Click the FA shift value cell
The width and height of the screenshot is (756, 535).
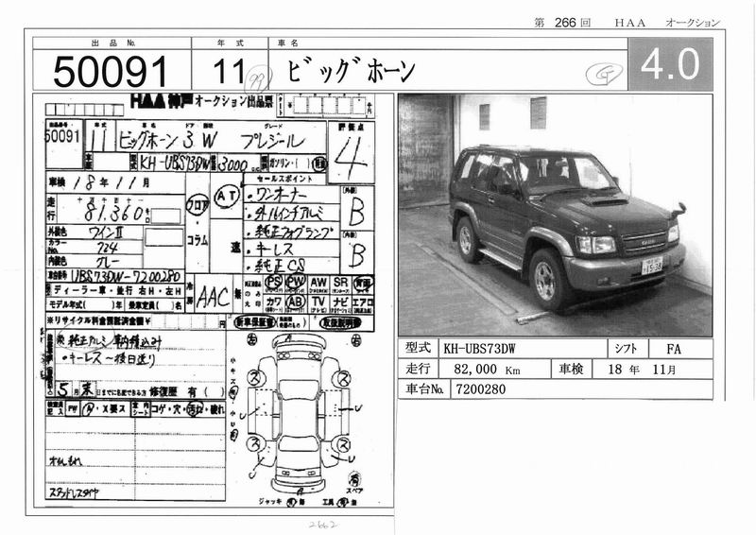tap(674, 349)
